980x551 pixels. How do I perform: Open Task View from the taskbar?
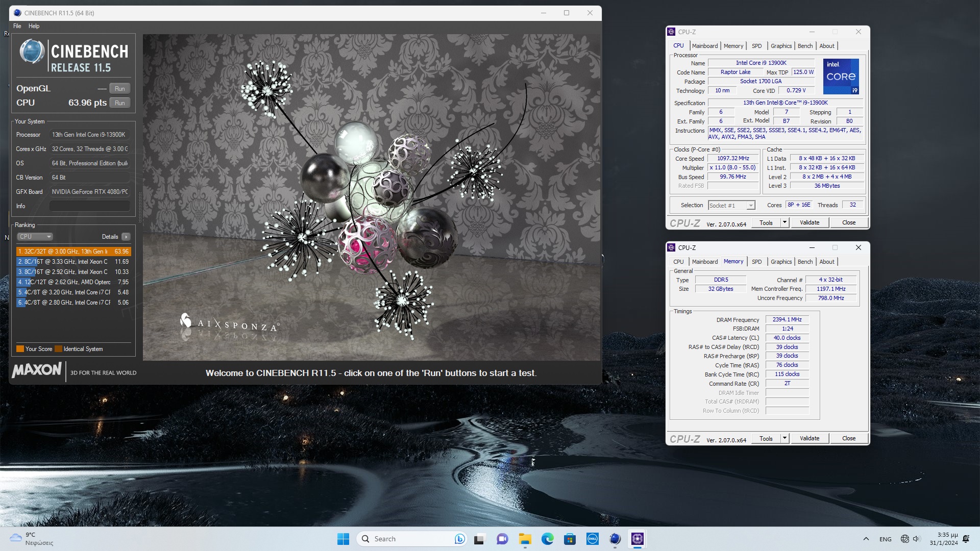click(x=479, y=539)
